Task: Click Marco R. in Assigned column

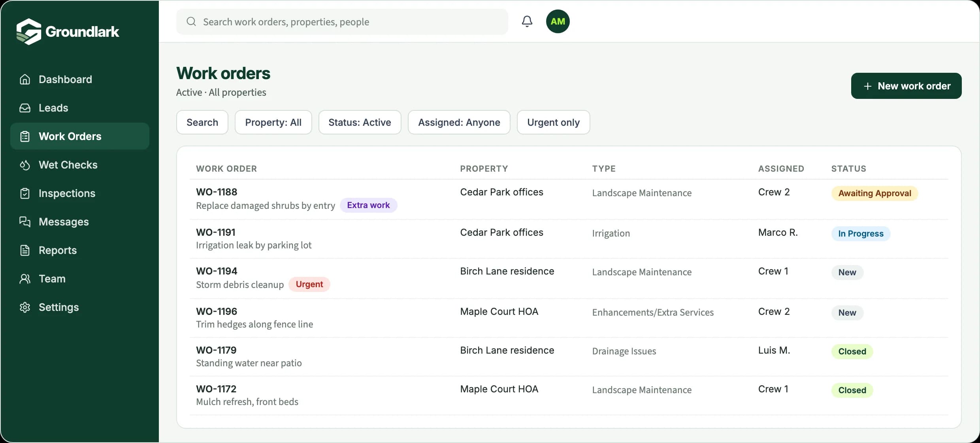Action: (778, 233)
